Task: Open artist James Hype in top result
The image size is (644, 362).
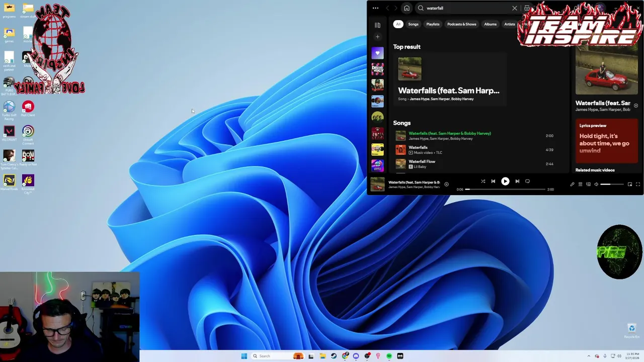Action: [x=419, y=99]
